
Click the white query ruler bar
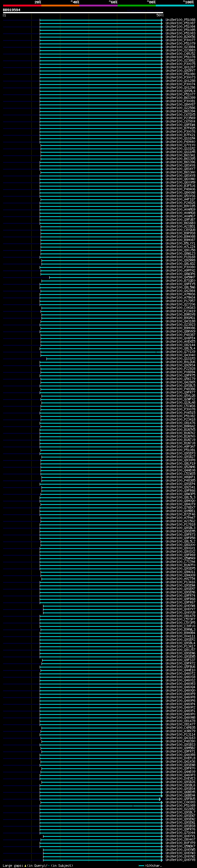pos(83,13)
